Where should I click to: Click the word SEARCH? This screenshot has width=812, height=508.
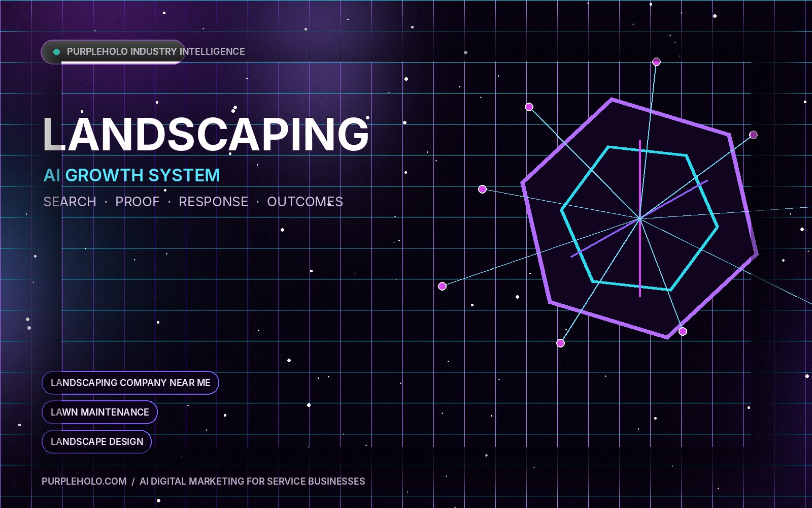click(x=70, y=202)
